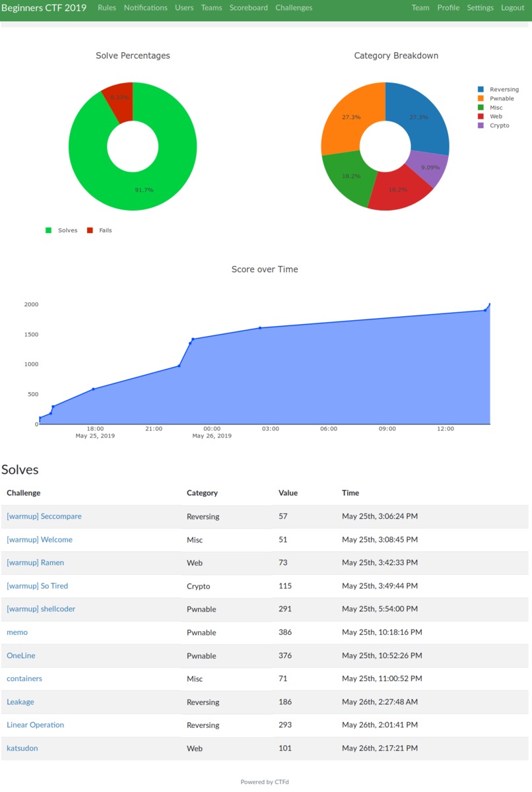This screenshot has width=532, height=792.
Task: Open the katsudon challenge
Action: tap(22, 748)
